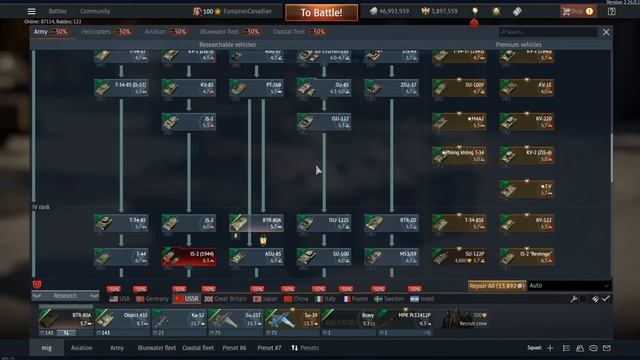Open the Community menu

(x=95, y=11)
